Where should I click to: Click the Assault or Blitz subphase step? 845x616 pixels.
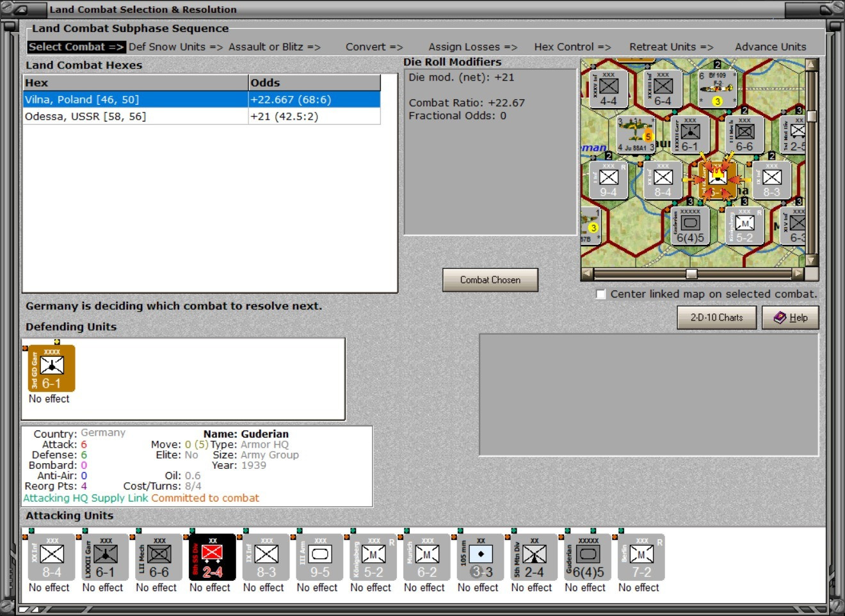274,47
